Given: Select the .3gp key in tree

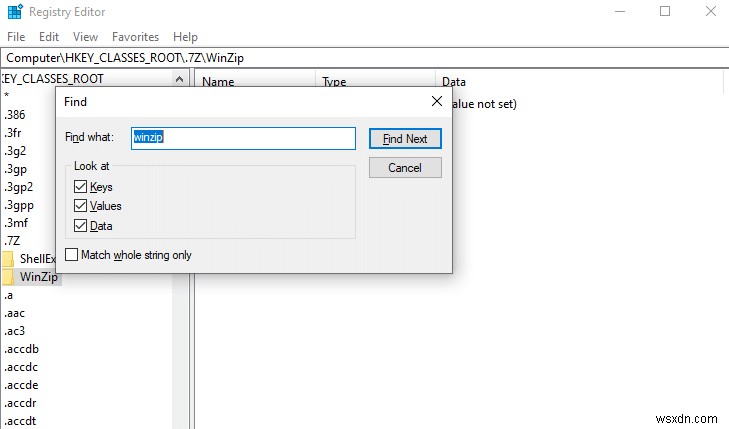Looking at the screenshot, I should 15,169.
